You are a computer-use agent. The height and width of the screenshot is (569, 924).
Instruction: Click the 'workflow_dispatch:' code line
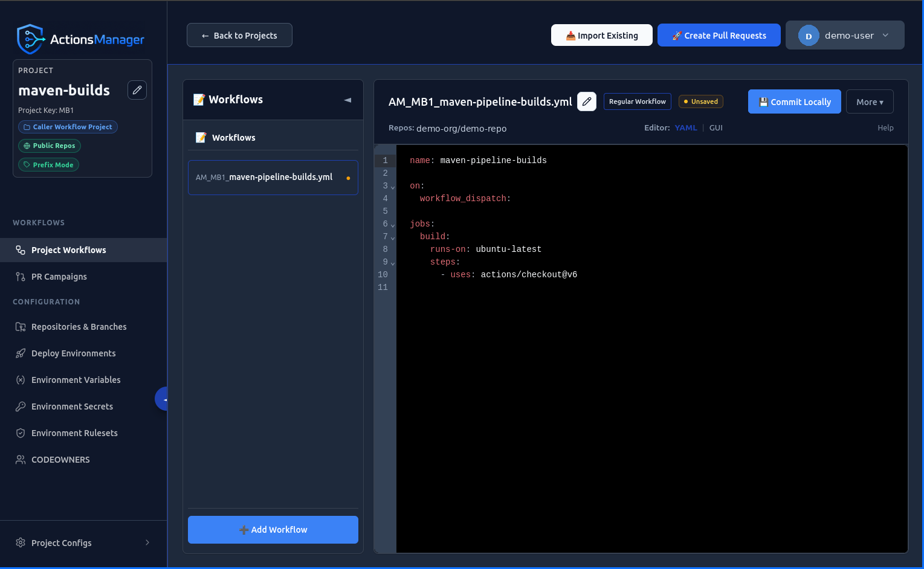point(465,199)
